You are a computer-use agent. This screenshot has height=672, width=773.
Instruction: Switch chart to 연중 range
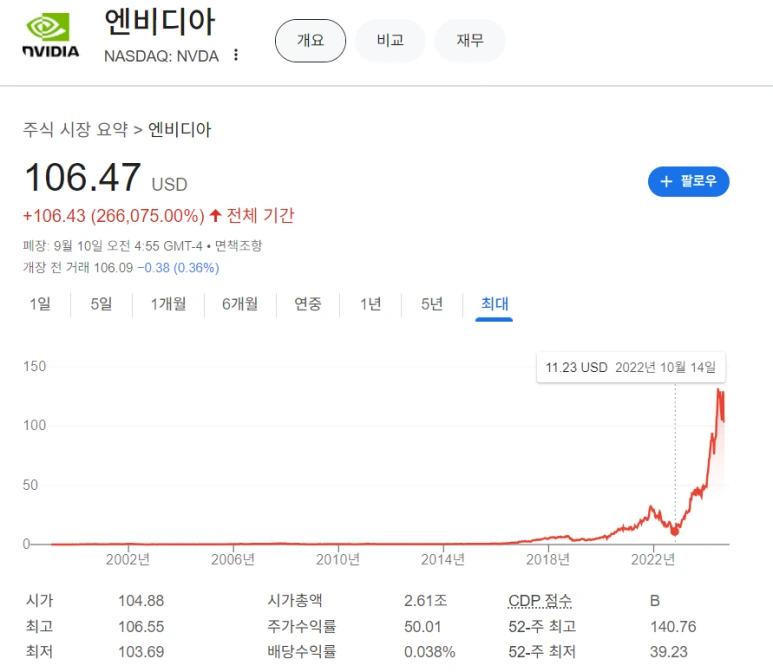(308, 304)
